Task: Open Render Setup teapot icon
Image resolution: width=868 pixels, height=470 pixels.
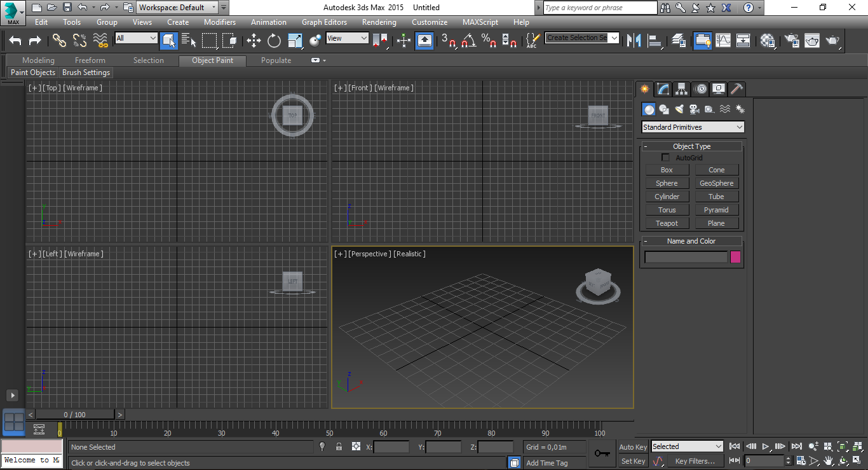Action: tap(792, 41)
